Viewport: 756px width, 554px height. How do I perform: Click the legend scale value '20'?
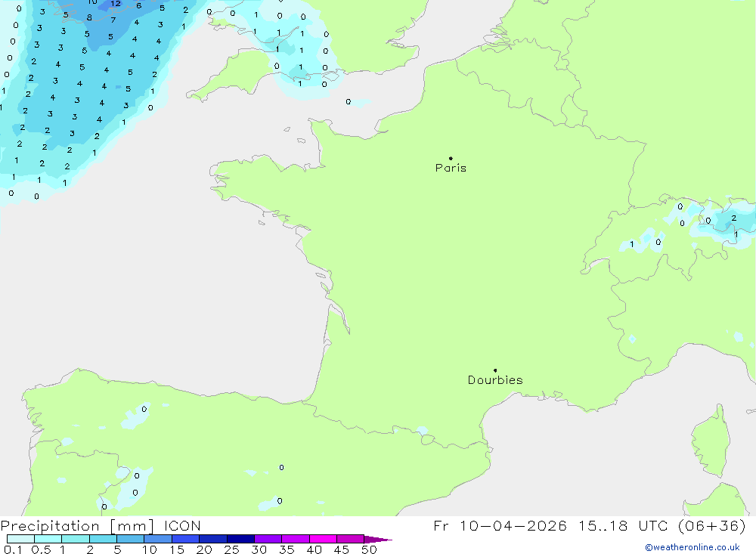click(204, 549)
